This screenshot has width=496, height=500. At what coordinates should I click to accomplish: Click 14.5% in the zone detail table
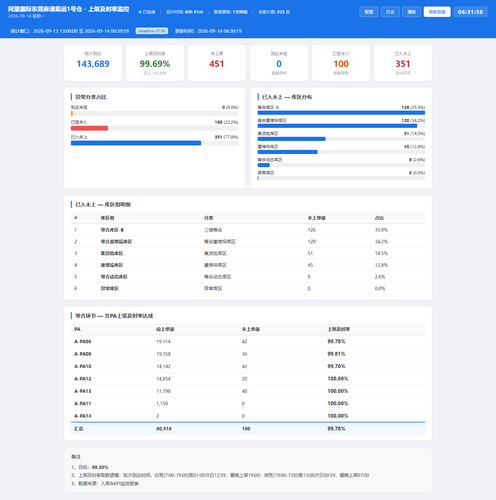tap(381, 253)
